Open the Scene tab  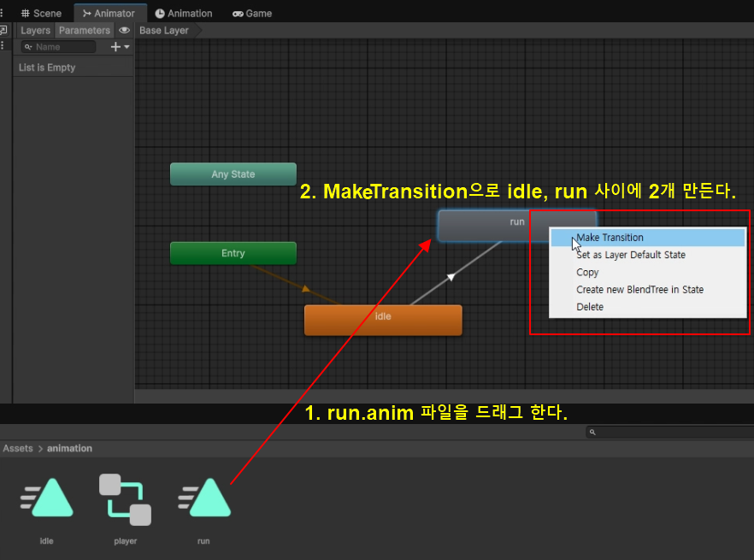(x=41, y=13)
